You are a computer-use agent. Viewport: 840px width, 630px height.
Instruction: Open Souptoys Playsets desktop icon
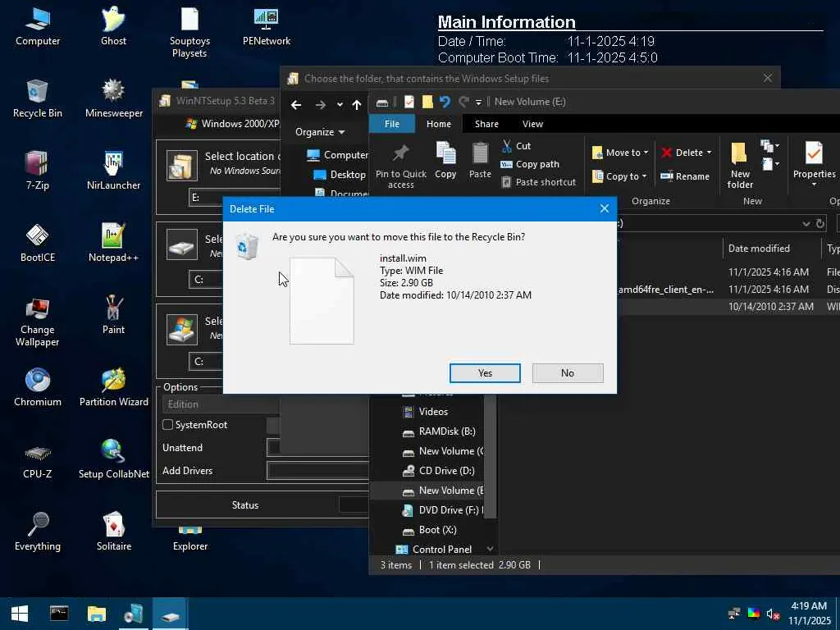point(189,32)
